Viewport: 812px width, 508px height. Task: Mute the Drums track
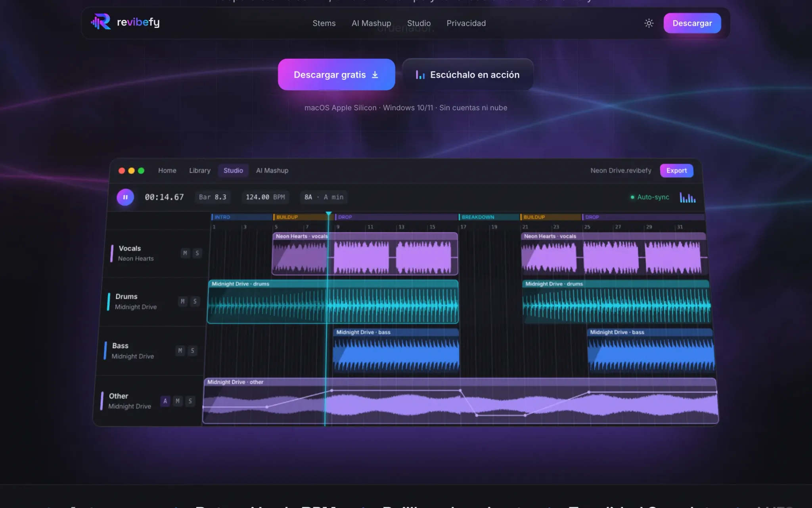tap(182, 301)
